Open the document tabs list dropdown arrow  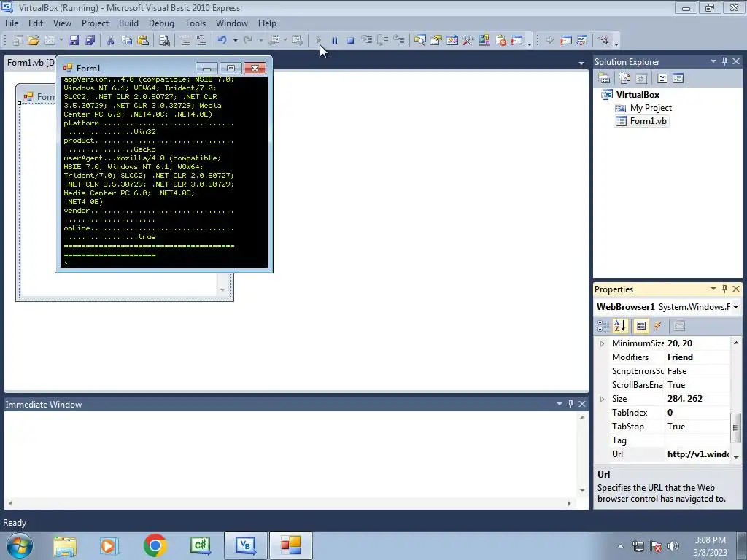[581, 63]
